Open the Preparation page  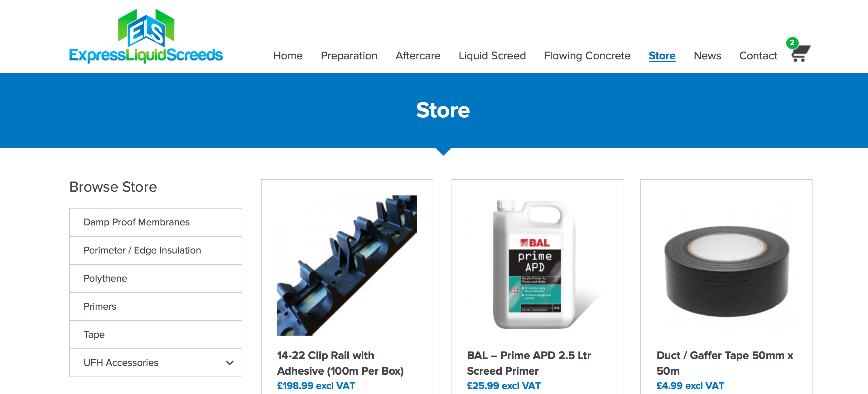pos(349,56)
